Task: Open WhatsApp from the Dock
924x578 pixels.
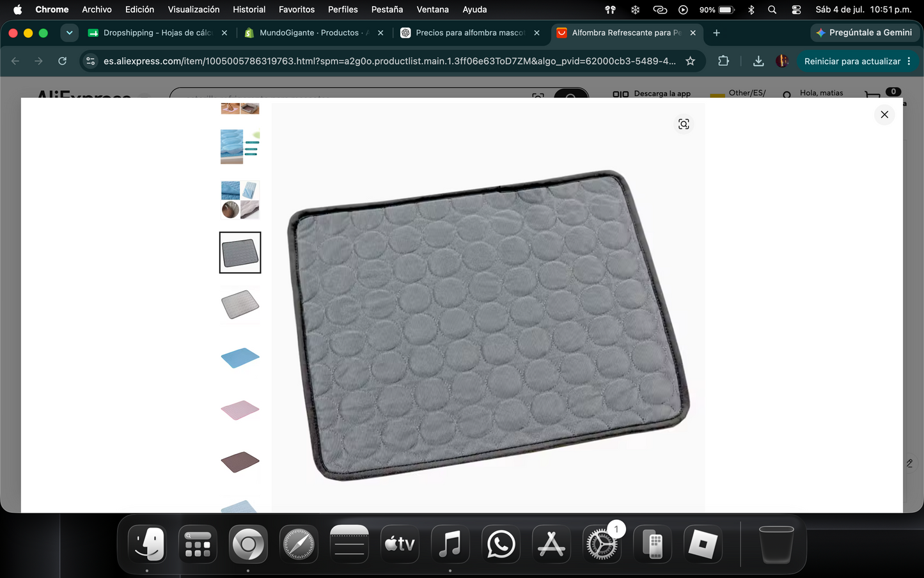Action: (501, 545)
